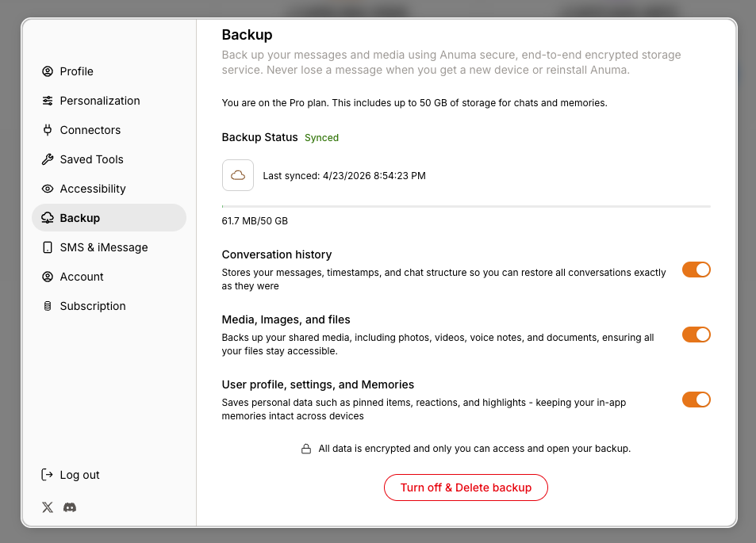Click the Connectors plug icon

pyautogui.click(x=48, y=130)
